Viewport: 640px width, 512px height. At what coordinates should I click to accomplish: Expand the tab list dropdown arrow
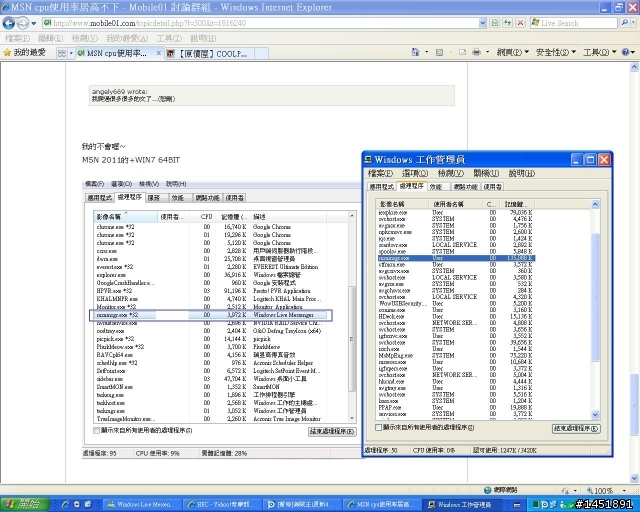click(x=71, y=53)
